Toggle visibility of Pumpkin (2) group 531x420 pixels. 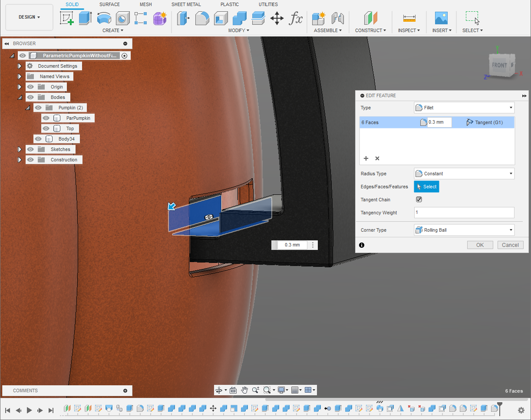[38, 108]
